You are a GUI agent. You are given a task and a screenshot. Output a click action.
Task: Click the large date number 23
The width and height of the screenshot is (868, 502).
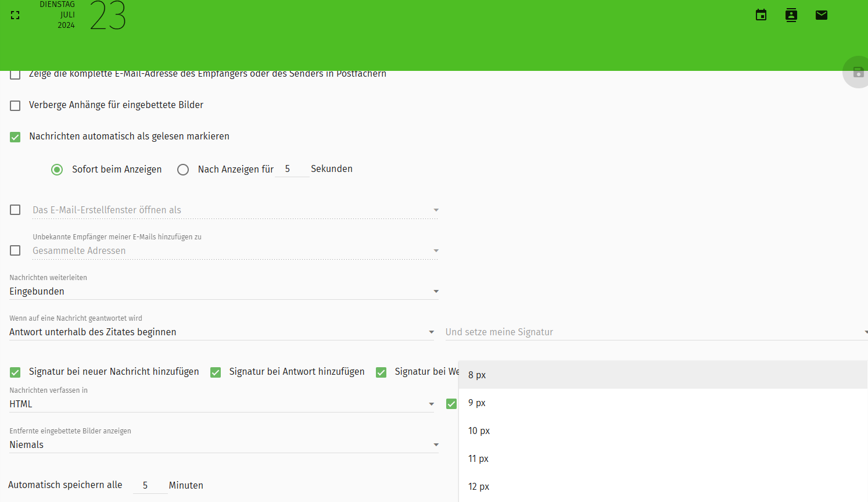tap(108, 16)
